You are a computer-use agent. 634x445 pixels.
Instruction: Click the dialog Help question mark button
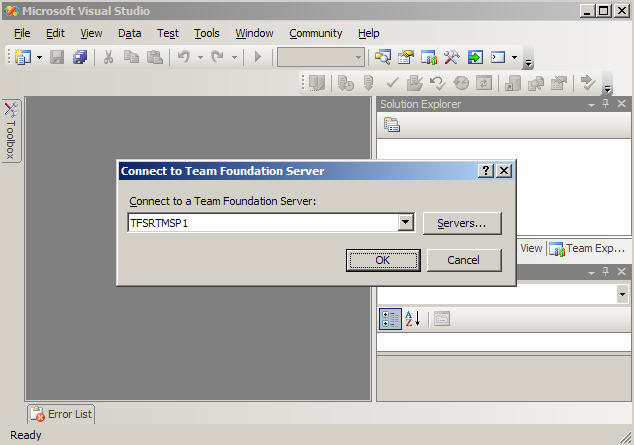coord(486,171)
